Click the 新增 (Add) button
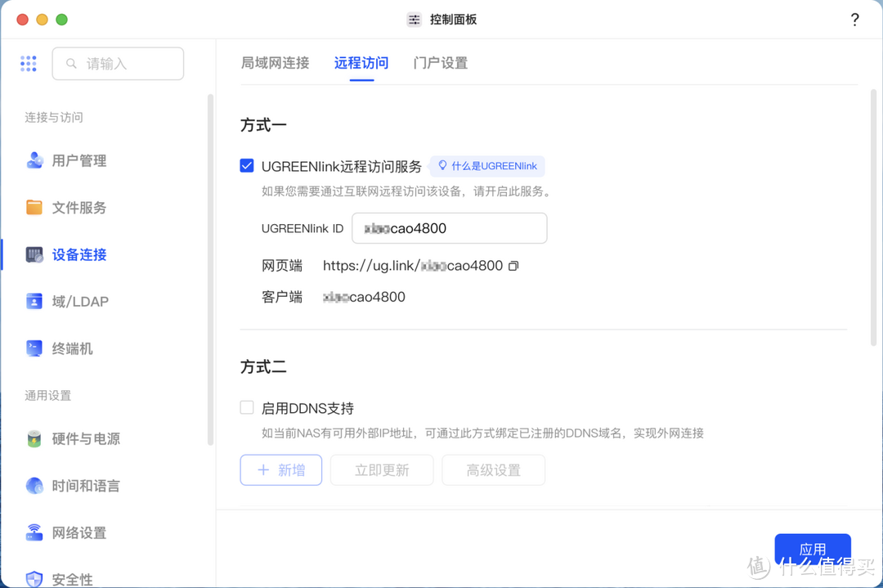This screenshot has height=588, width=883. (x=281, y=469)
